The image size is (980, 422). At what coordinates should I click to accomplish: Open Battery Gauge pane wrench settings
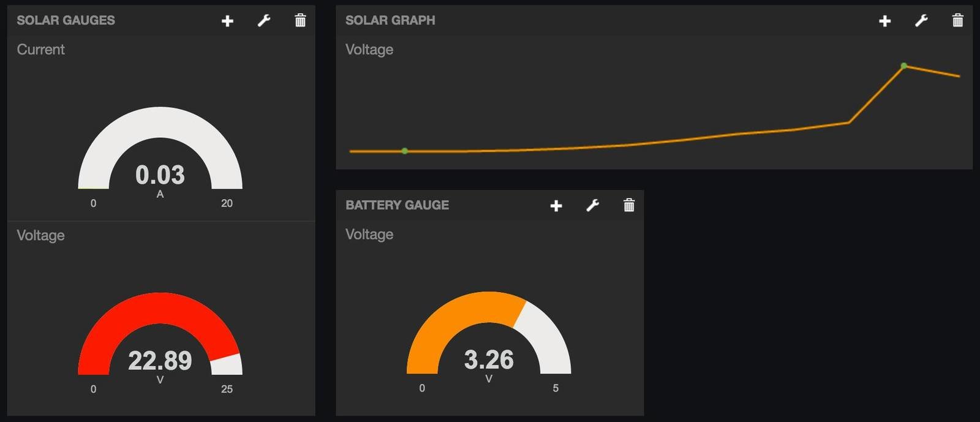592,206
